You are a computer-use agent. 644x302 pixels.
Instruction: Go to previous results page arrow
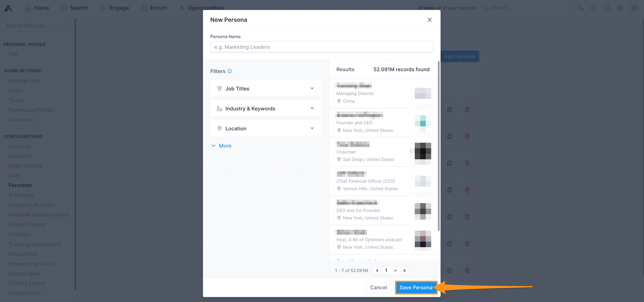point(377,270)
